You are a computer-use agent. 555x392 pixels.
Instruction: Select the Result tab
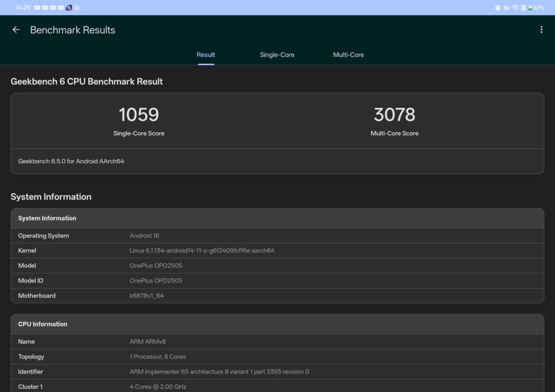(205, 55)
